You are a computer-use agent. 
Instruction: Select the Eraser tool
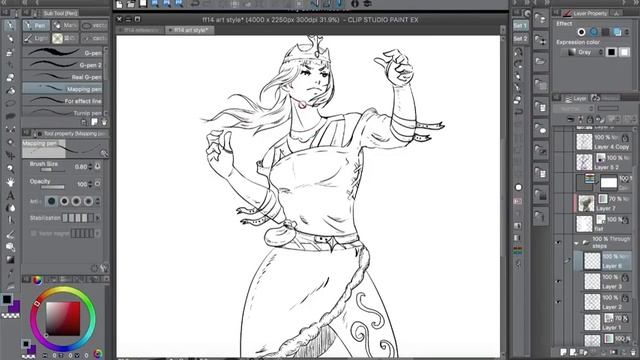pyautogui.click(x=11, y=77)
